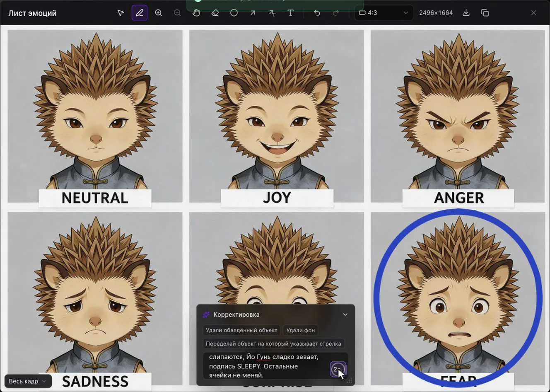Click the copy image icon

coord(485,13)
